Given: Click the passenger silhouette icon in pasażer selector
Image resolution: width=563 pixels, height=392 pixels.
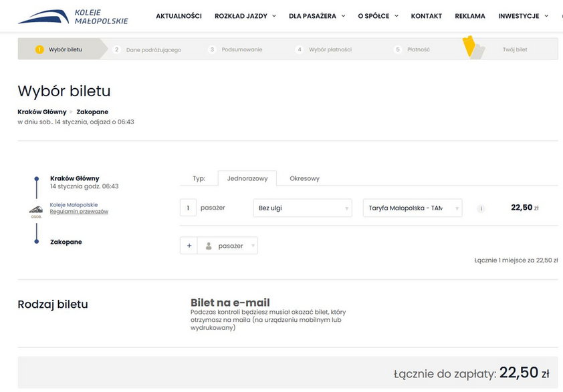Looking at the screenshot, I should (x=210, y=245).
